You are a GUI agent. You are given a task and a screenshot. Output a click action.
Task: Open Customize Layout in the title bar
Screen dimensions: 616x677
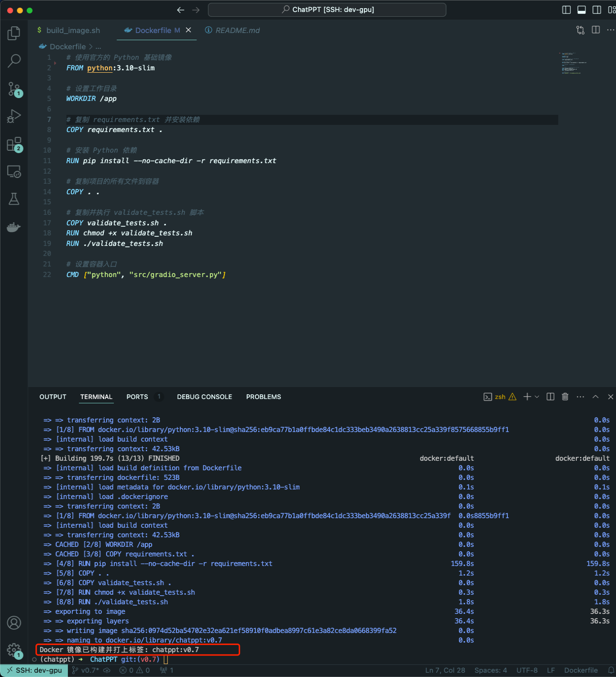611,10
